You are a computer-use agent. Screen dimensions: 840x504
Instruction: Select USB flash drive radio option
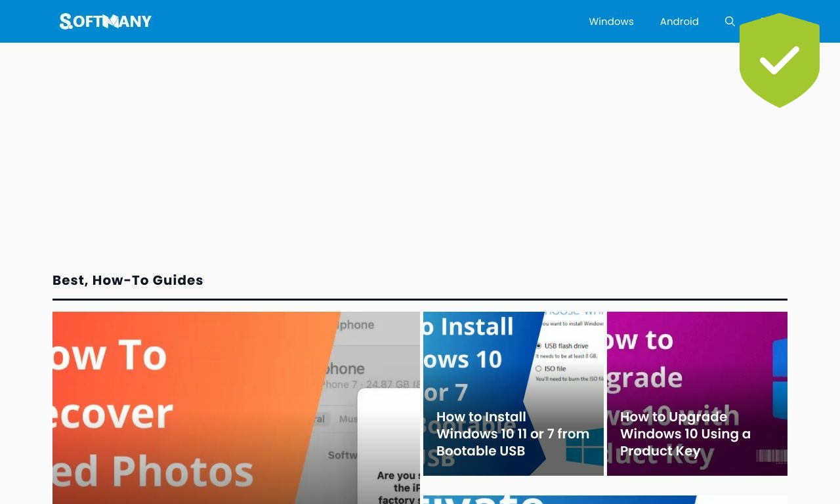click(539, 346)
